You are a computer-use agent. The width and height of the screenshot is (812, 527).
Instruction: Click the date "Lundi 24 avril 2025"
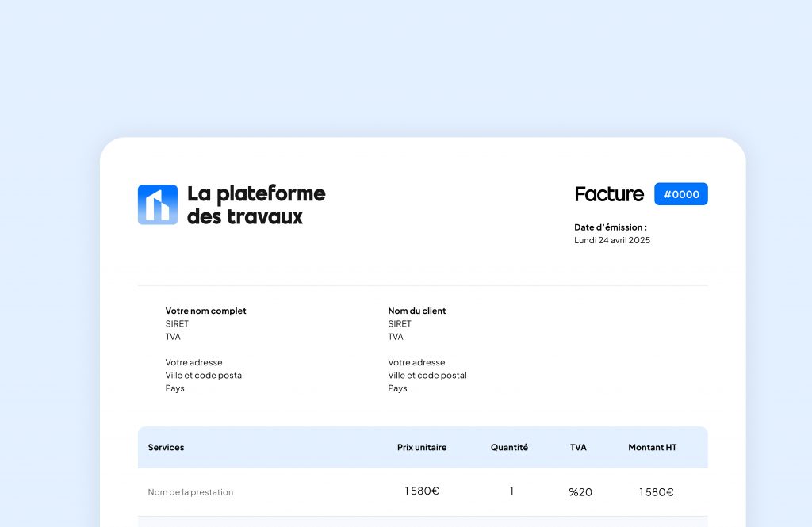(611, 240)
